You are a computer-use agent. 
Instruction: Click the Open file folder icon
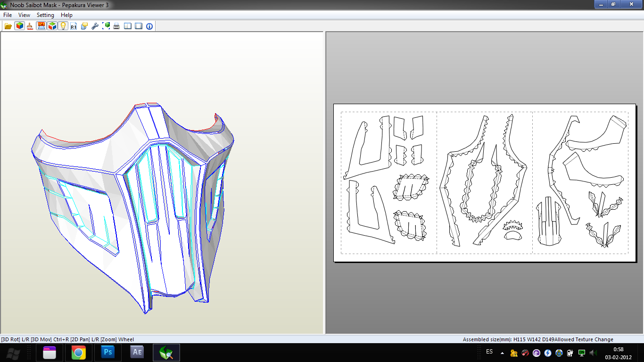pos(8,26)
